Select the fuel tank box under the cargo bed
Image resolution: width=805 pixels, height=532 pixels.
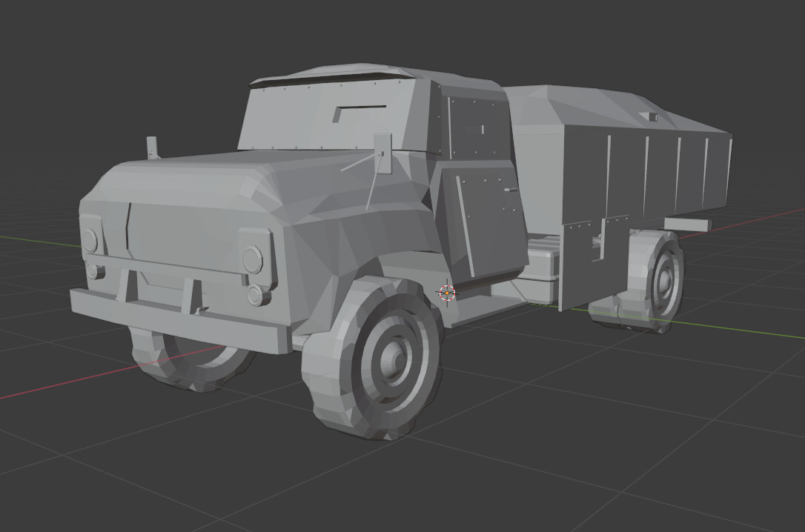pyautogui.click(x=541, y=263)
